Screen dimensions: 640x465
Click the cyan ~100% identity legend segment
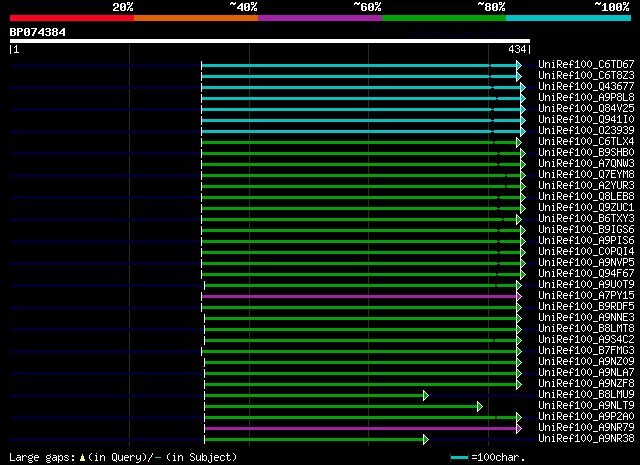point(569,18)
